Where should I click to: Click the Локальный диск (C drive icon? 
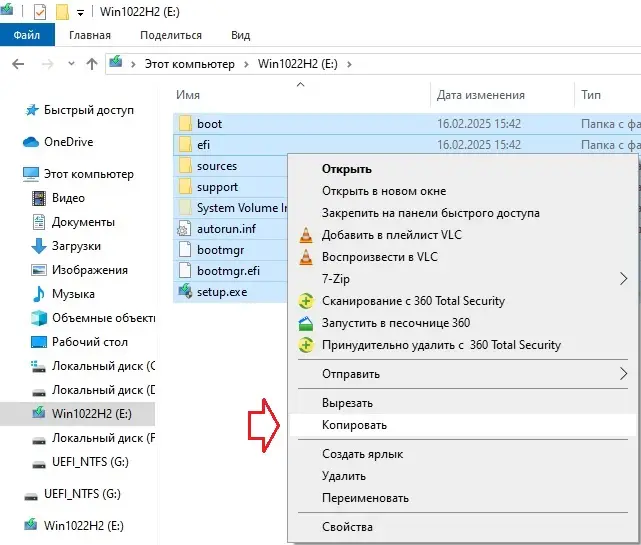tap(39, 366)
